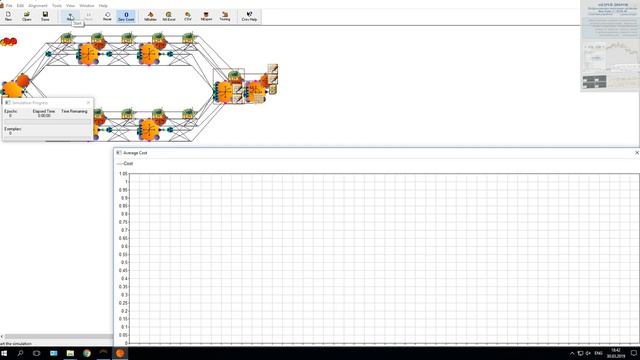640x360 pixels.
Task: Click the Elapsed Time label
Action: (44, 111)
